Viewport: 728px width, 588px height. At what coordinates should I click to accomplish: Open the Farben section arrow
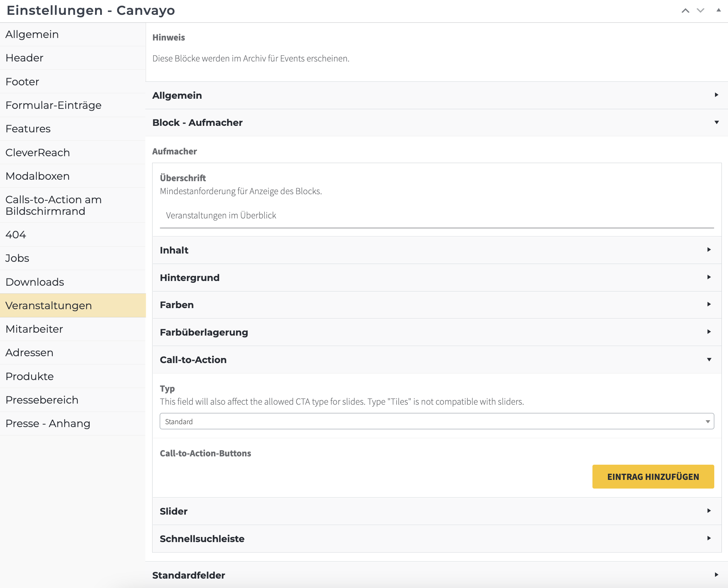click(709, 304)
